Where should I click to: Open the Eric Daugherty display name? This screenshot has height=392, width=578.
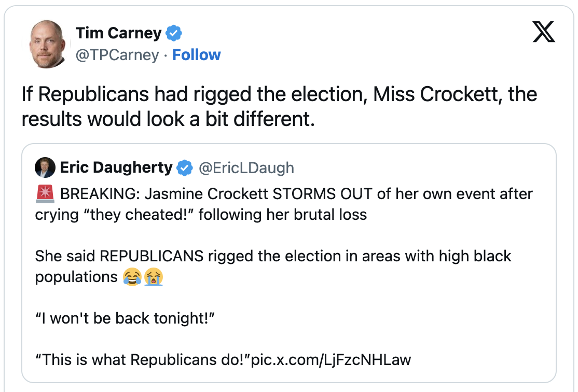[x=116, y=167]
